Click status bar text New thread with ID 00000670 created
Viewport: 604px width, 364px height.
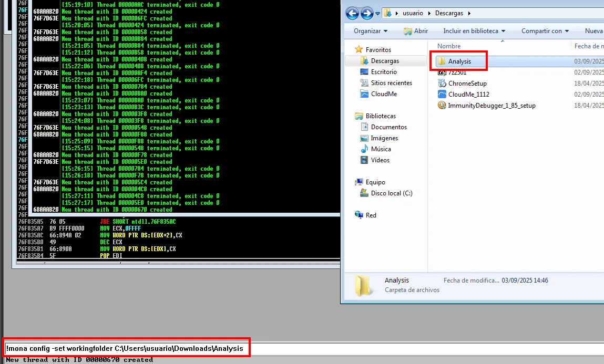pyautogui.click(x=79, y=360)
